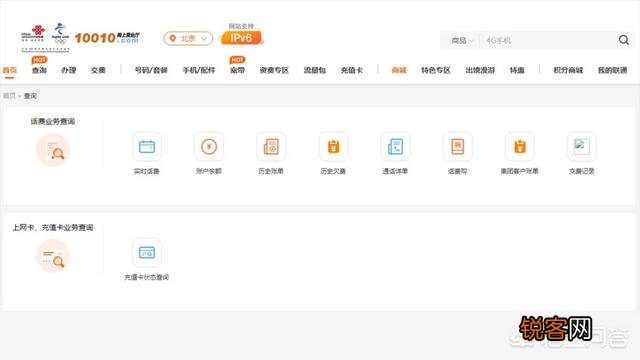
Task: Click the HOT badge above 宽带
Action: (237, 60)
